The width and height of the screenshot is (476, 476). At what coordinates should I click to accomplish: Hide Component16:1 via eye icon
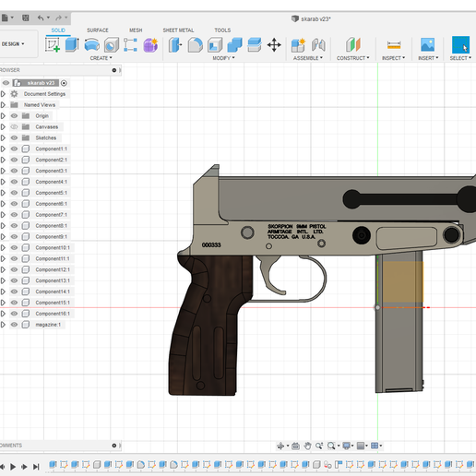coord(14,314)
